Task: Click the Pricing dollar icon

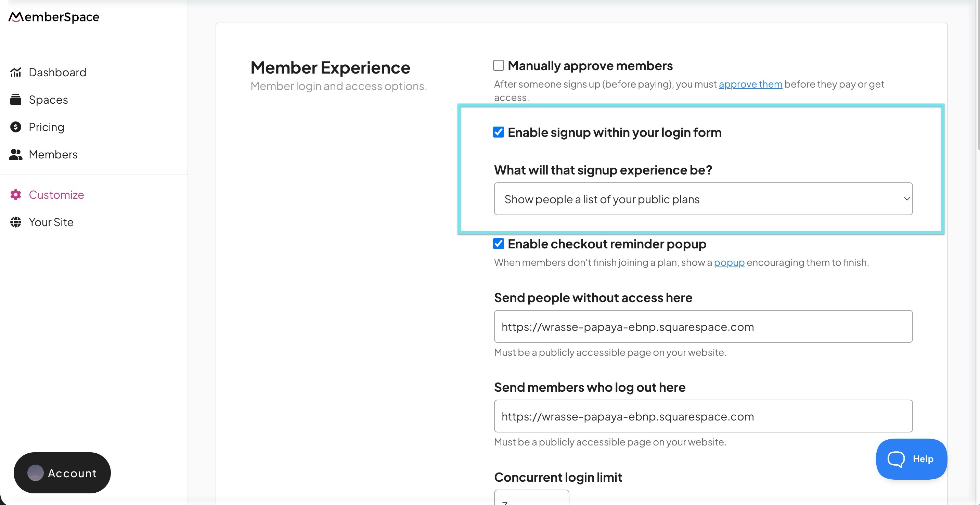Action: pos(16,127)
